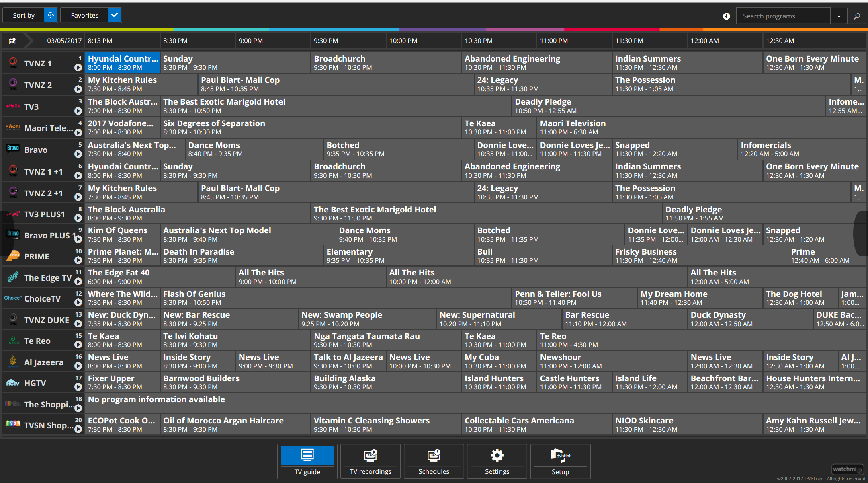Click the play icon for TVNZ 2 +1
The image size is (868, 483).
pyautogui.click(x=78, y=197)
